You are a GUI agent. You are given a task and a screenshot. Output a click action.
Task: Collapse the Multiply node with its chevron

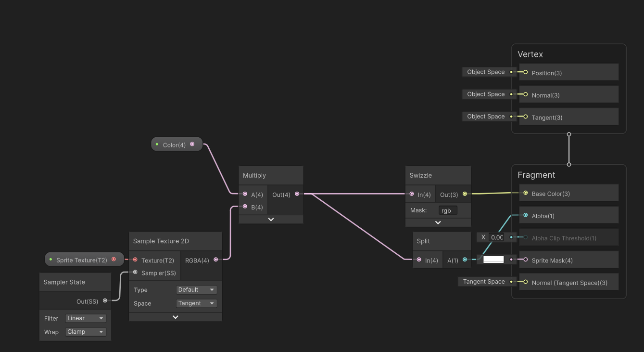point(270,219)
